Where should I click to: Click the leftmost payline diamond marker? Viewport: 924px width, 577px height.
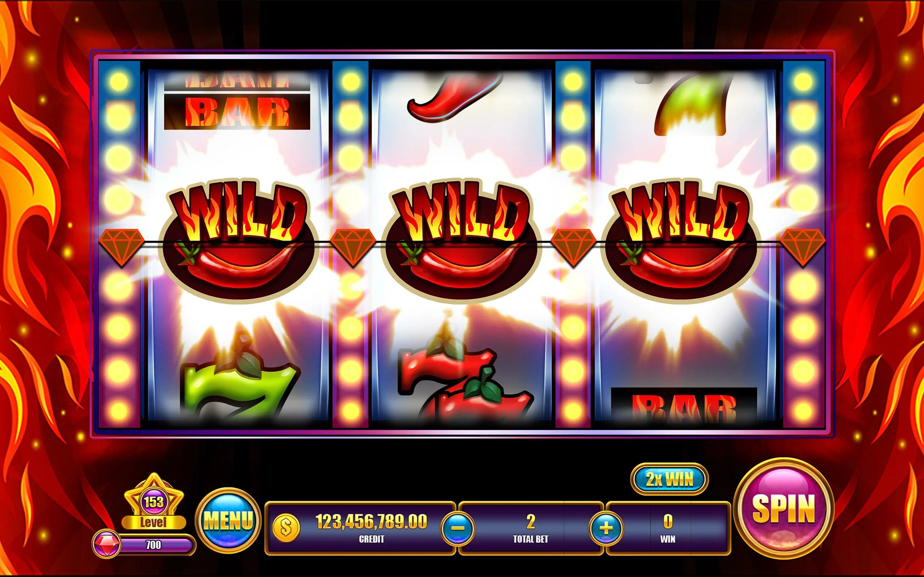(122, 248)
